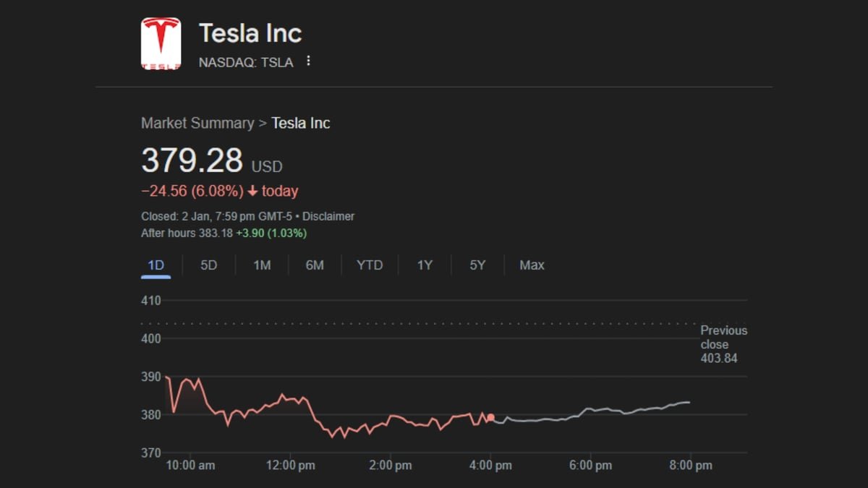Click the Tesla Inc breadcrumb text
Image resolution: width=868 pixels, height=488 pixels.
pos(301,123)
